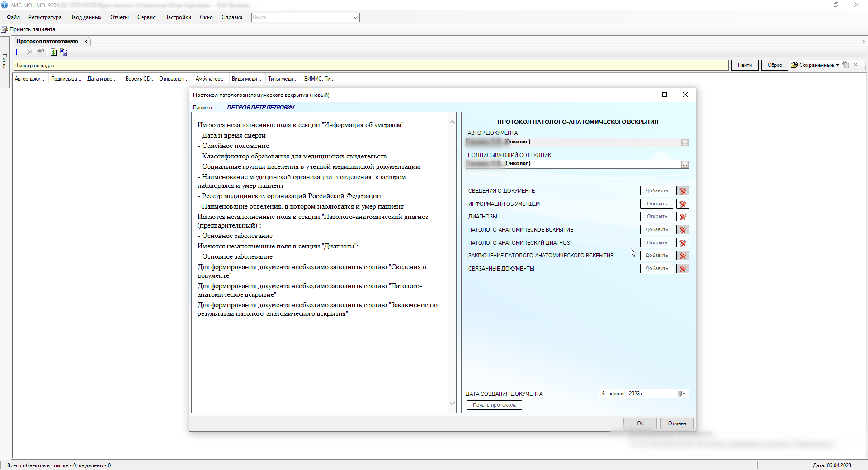Sort by Дата и вре column header
The height and width of the screenshot is (470, 868).
[102, 79]
